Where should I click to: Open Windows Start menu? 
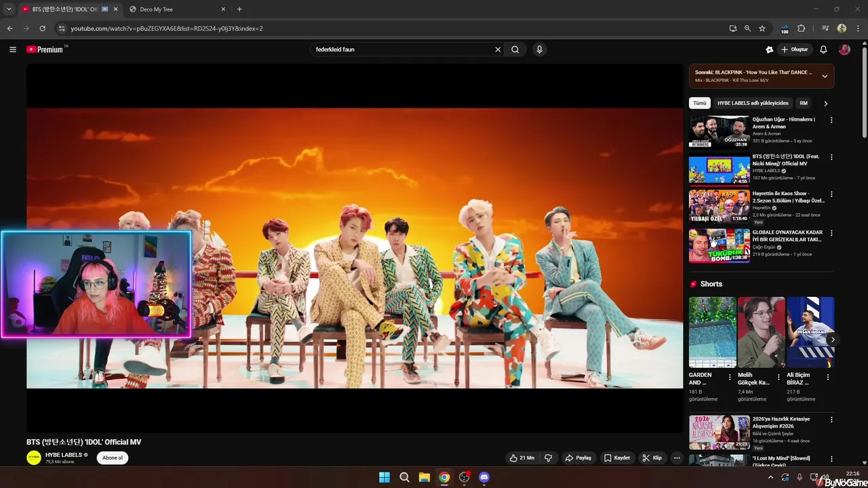[384, 477]
